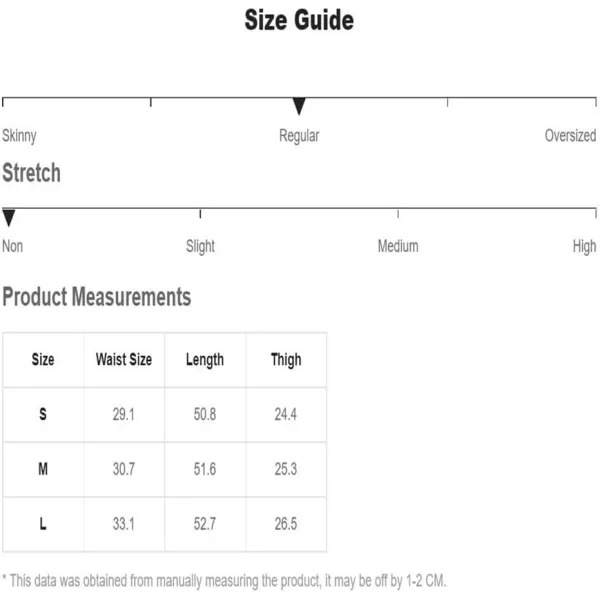Click the Thigh column header

point(286,360)
